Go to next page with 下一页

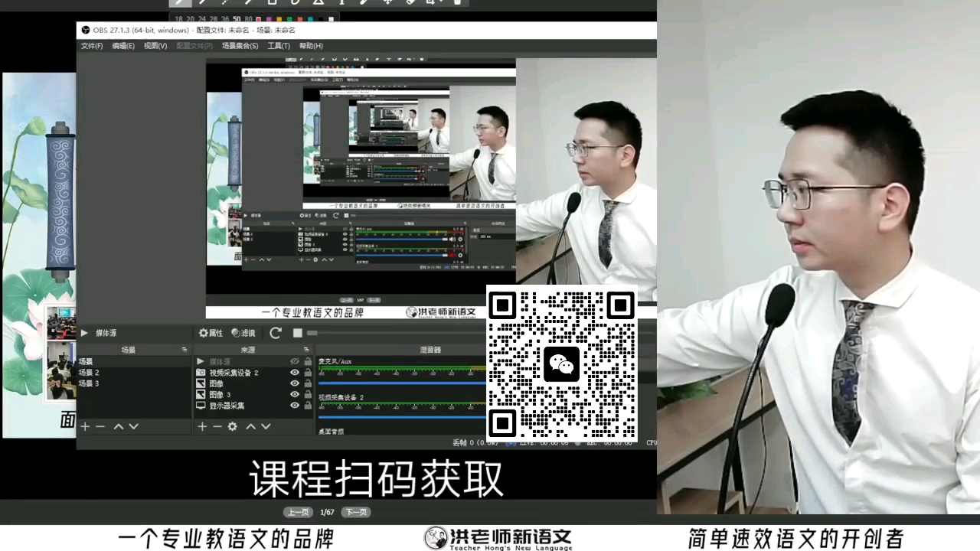pos(355,512)
